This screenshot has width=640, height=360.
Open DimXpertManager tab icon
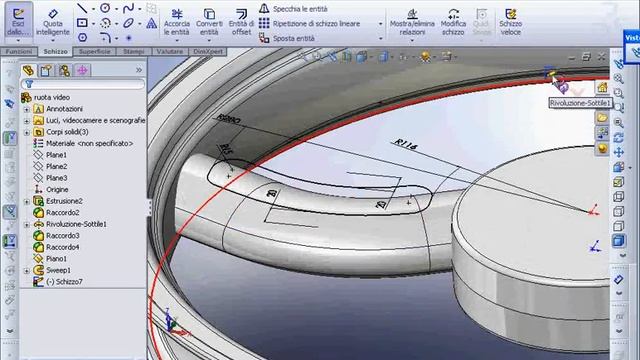point(82,71)
